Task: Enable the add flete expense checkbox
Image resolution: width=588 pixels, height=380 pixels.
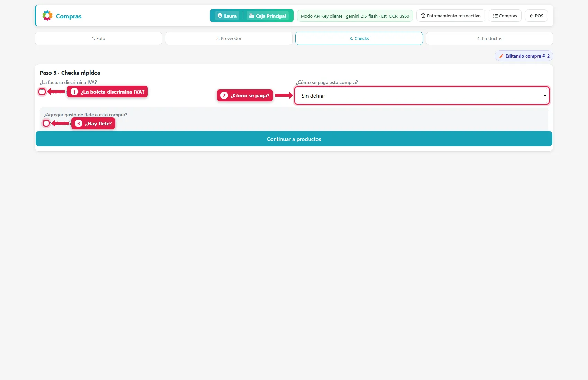Action: click(x=46, y=123)
